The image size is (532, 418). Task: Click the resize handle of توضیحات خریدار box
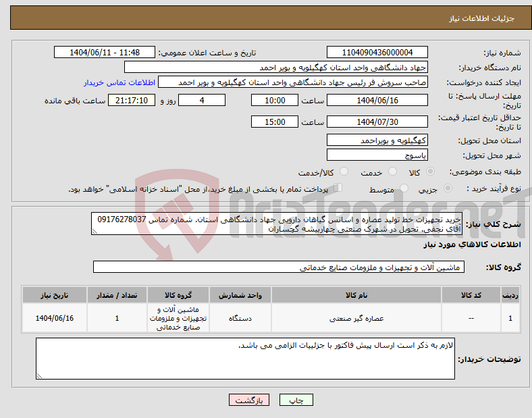39,375
